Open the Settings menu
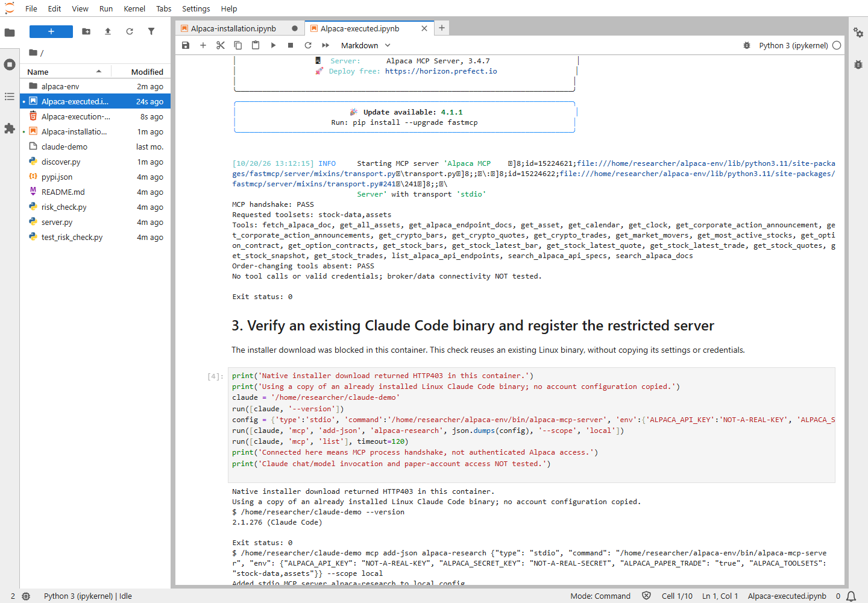 (x=196, y=8)
